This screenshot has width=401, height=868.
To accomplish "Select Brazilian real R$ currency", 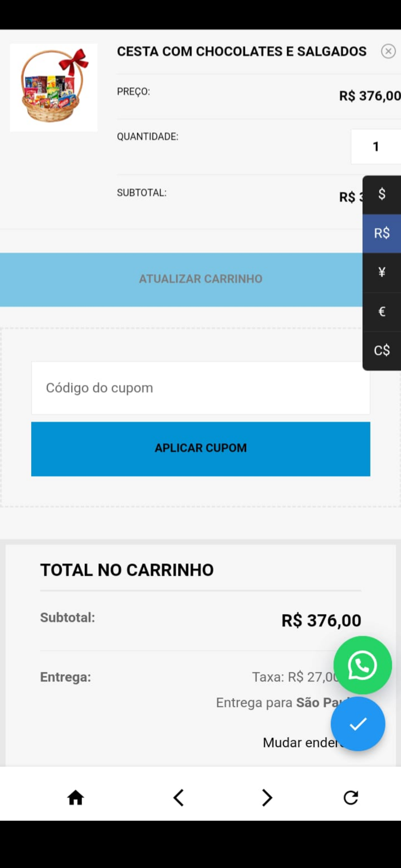I will click(x=382, y=233).
